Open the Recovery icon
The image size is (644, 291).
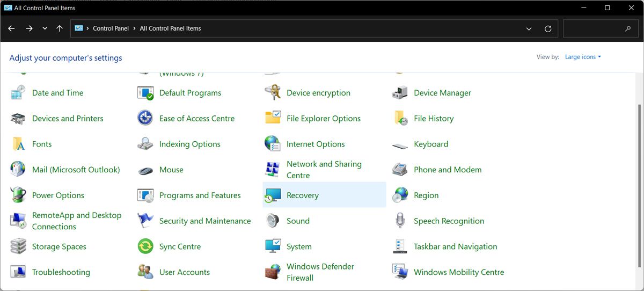[x=273, y=195]
